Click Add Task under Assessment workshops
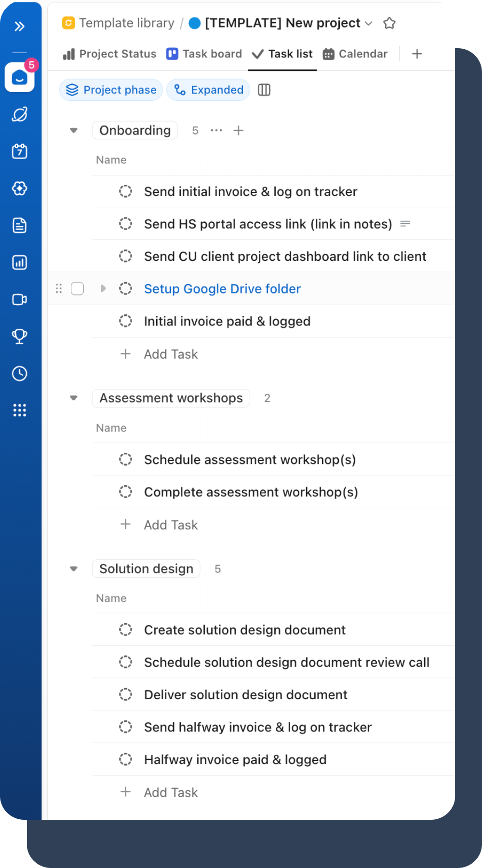 (x=171, y=525)
